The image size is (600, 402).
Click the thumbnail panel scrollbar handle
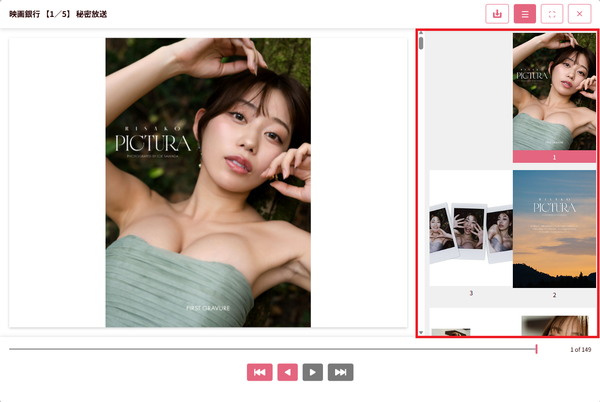coord(421,43)
